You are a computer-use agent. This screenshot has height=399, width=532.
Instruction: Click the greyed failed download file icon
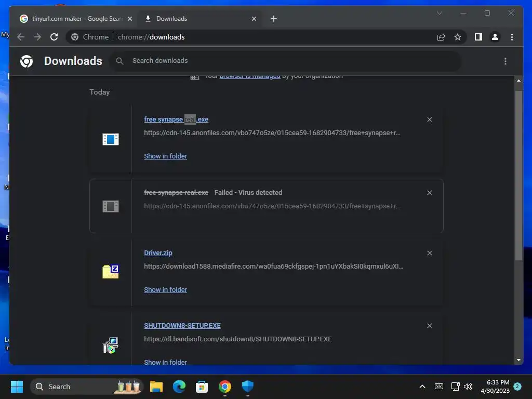click(111, 206)
